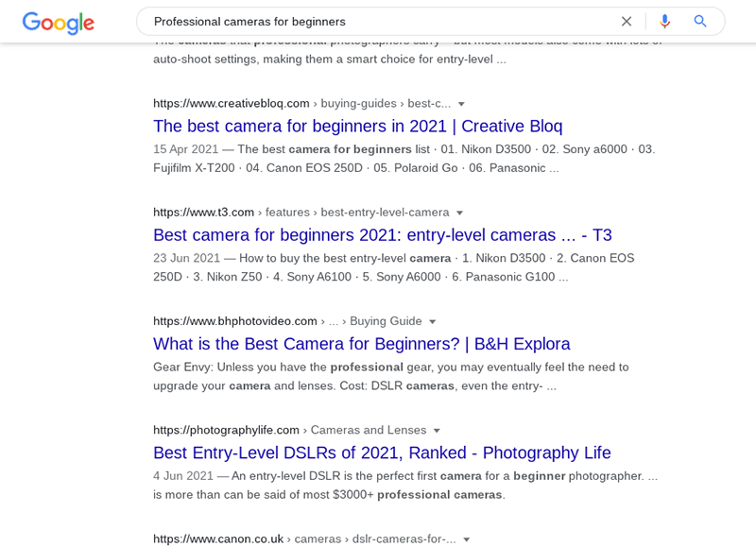Click the https://www.creativebloq.com URL breadcrumb
The width and height of the screenshot is (756, 547).
pyautogui.click(x=232, y=104)
